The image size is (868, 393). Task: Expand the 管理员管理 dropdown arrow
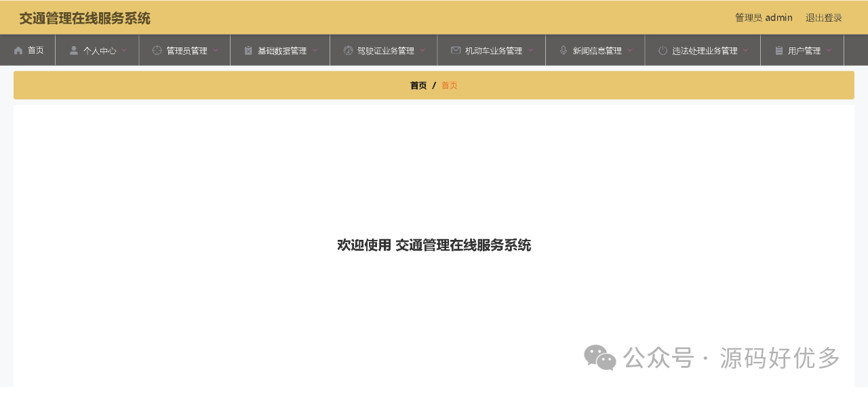coord(215,50)
